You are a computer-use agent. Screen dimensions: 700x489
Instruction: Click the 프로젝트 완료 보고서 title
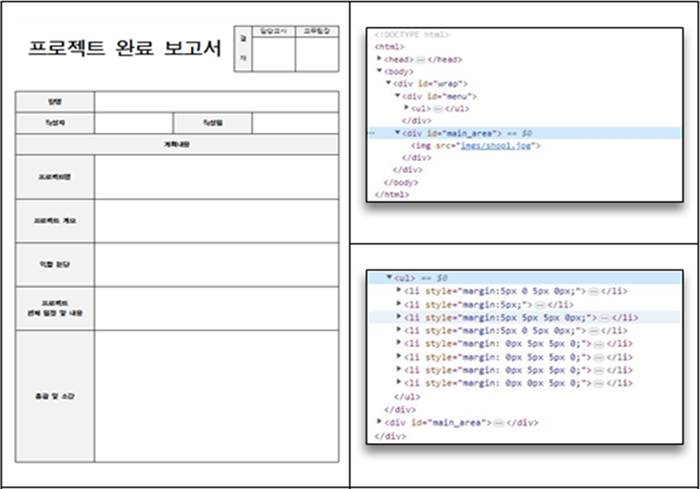(x=125, y=48)
